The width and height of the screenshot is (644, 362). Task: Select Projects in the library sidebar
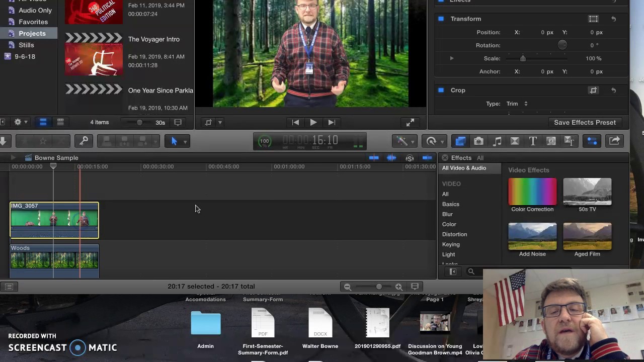point(32,33)
